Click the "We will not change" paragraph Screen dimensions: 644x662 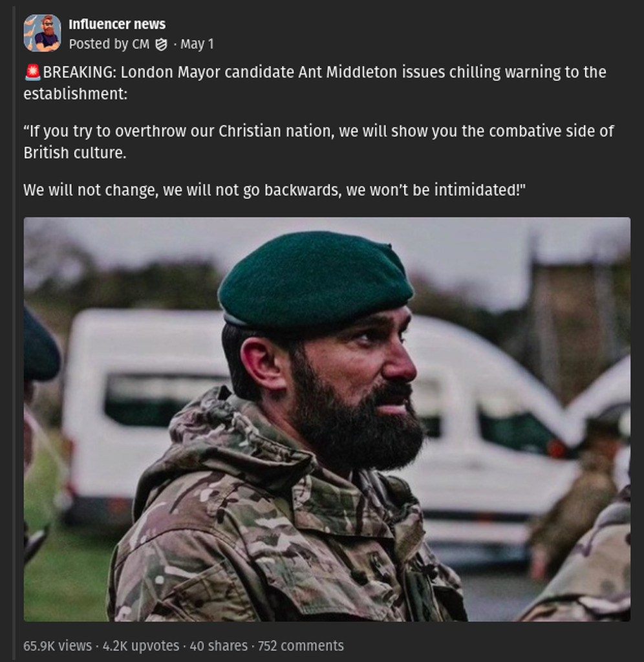275,190
